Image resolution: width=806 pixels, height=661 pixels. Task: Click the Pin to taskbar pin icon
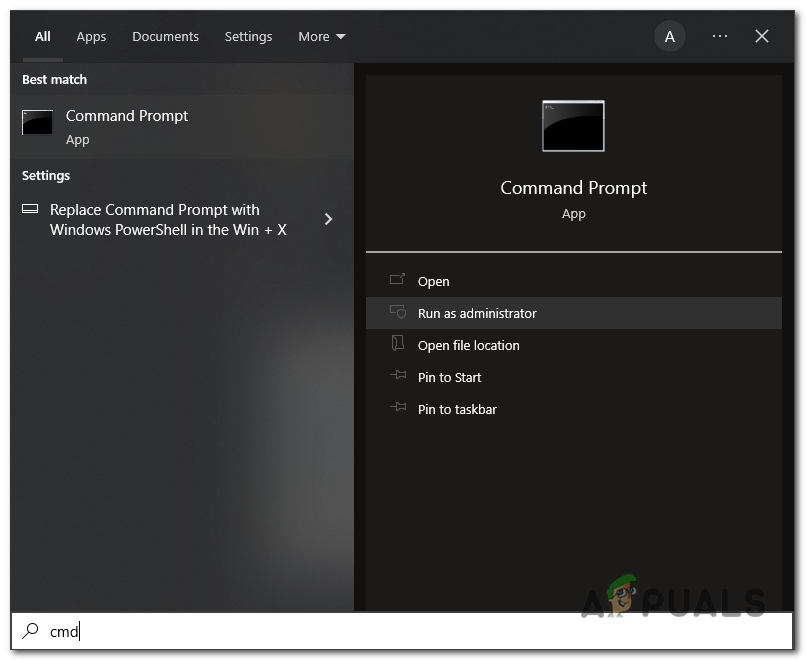[399, 409]
